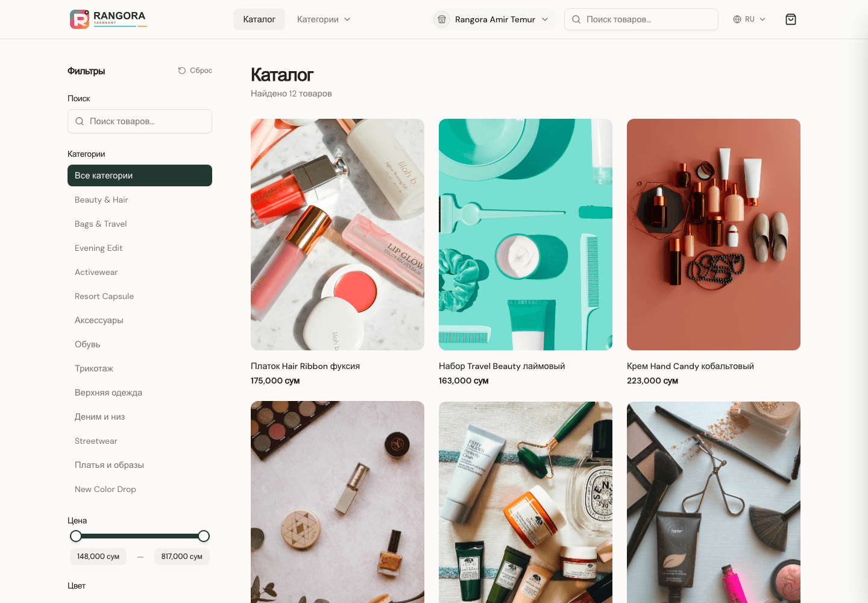This screenshot has height=603, width=868.
Task: Click the magnifier icon in header search
Action: (576, 19)
